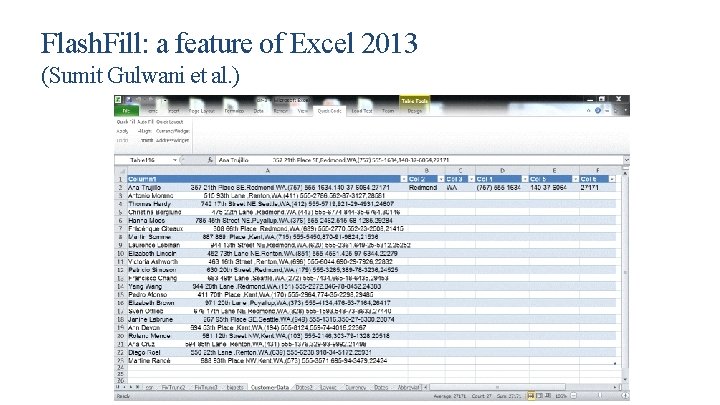Open the Col 5 filter dropdown
The image size is (720, 405).
pos(575,179)
